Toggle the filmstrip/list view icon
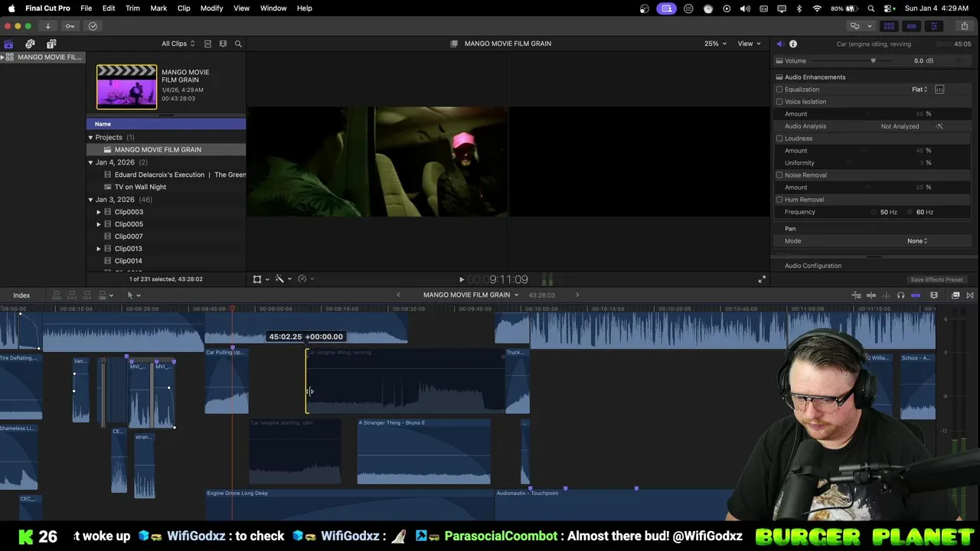Screen dimensions: 980x551 [x=223, y=44]
